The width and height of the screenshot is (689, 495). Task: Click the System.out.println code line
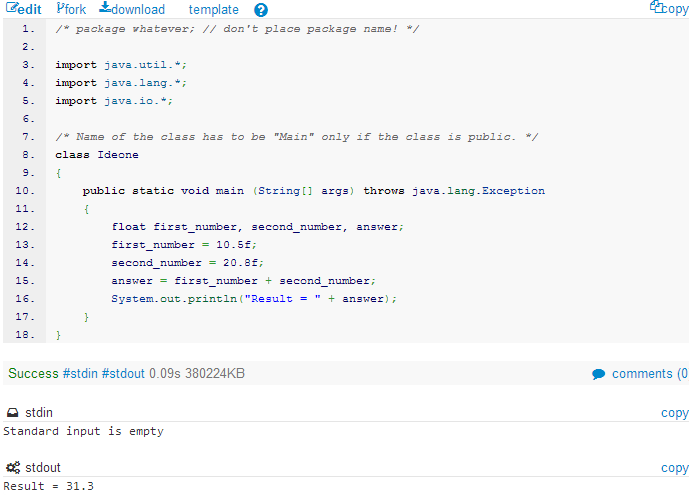point(254,299)
